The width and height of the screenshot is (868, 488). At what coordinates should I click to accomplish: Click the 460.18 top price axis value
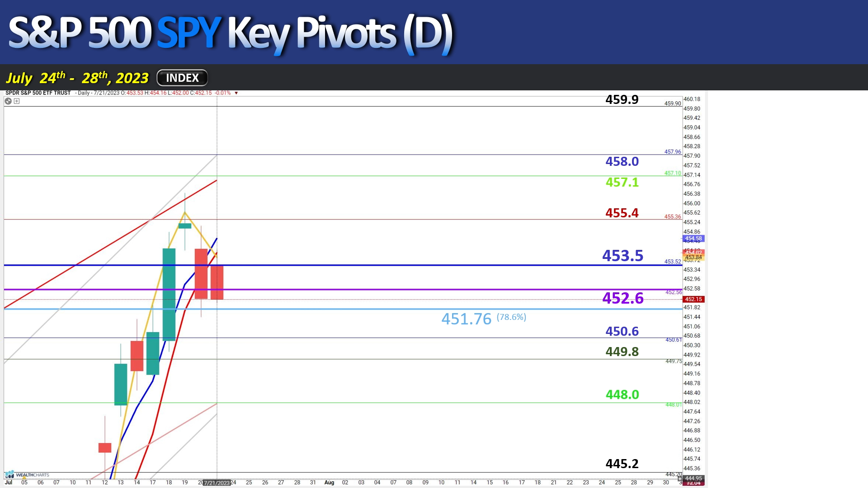coord(692,99)
